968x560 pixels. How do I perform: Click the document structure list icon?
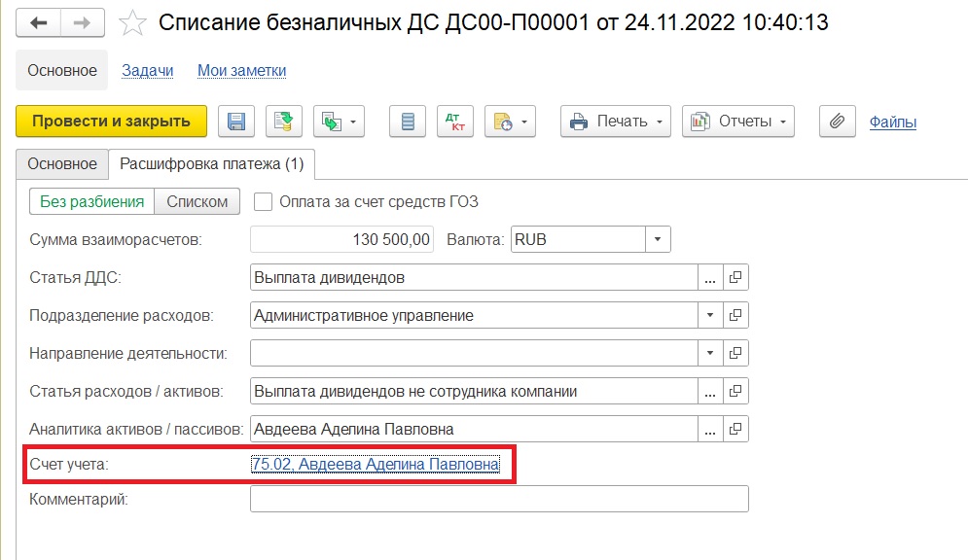[x=408, y=121]
